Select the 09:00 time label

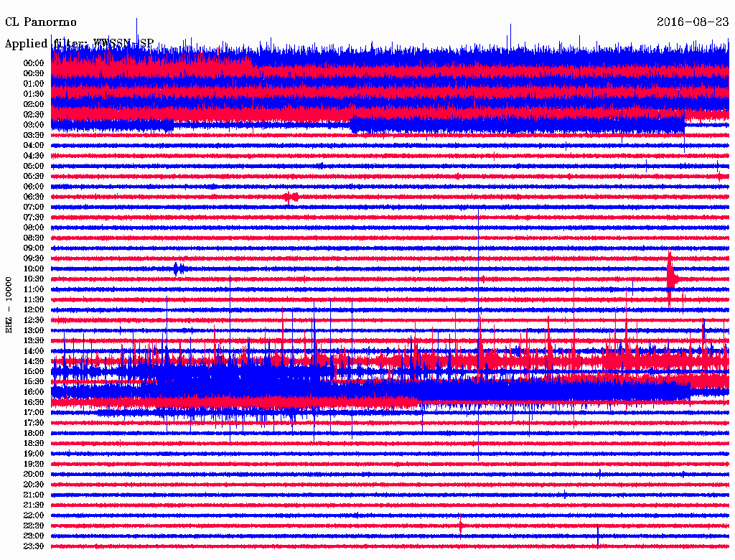click(33, 248)
